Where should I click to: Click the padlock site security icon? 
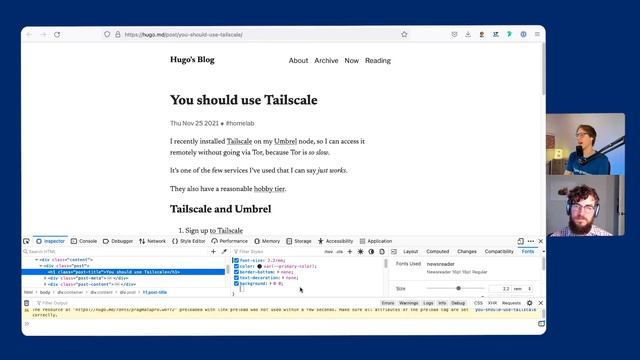coord(118,34)
